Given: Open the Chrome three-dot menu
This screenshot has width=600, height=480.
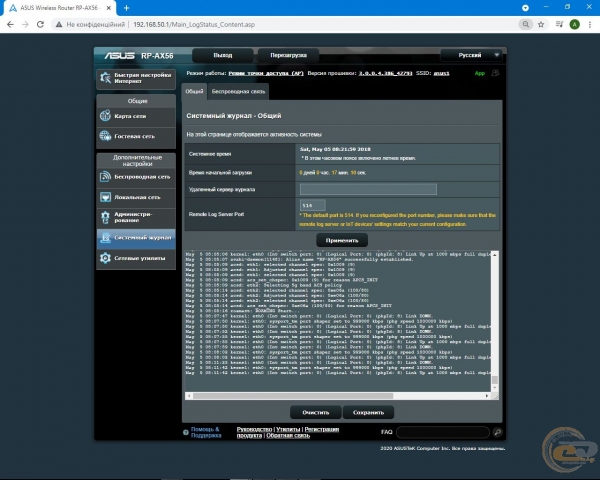Looking at the screenshot, I should coord(590,24).
